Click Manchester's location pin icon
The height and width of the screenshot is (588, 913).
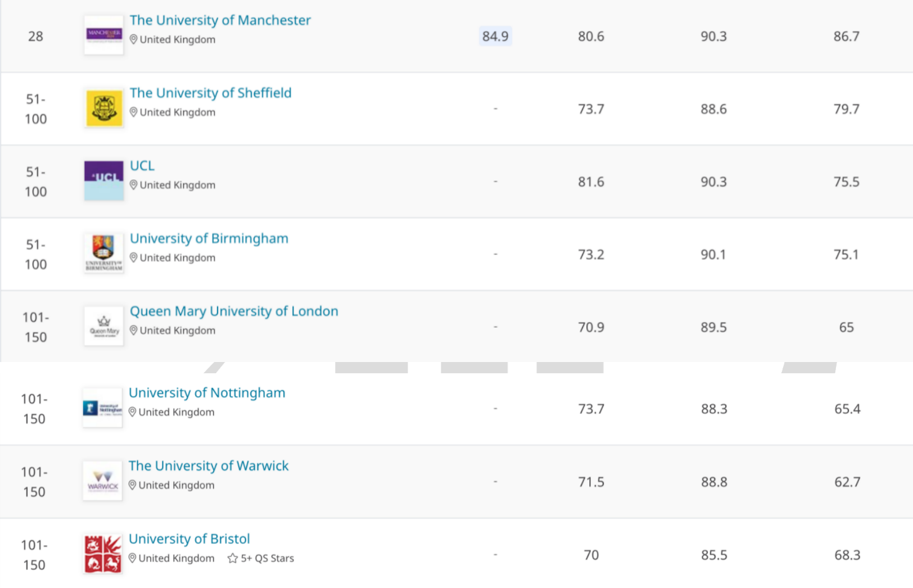point(134,39)
